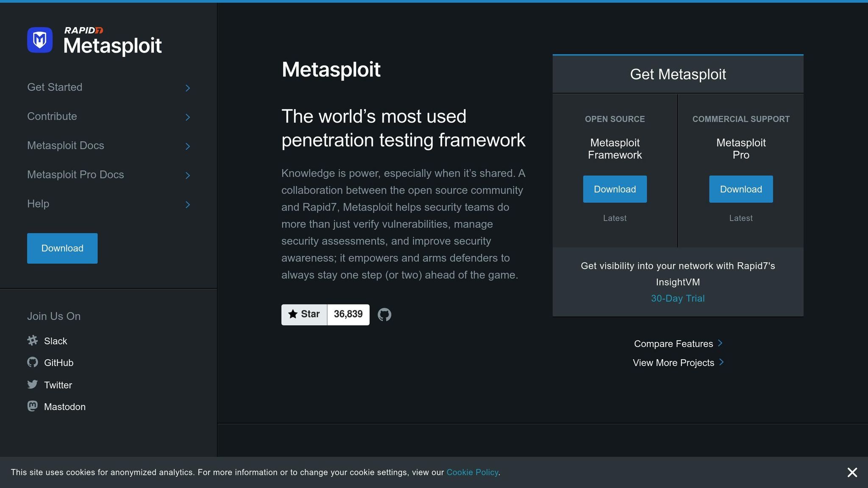Select Metasploit Pro Docs in sidebar

75,175
